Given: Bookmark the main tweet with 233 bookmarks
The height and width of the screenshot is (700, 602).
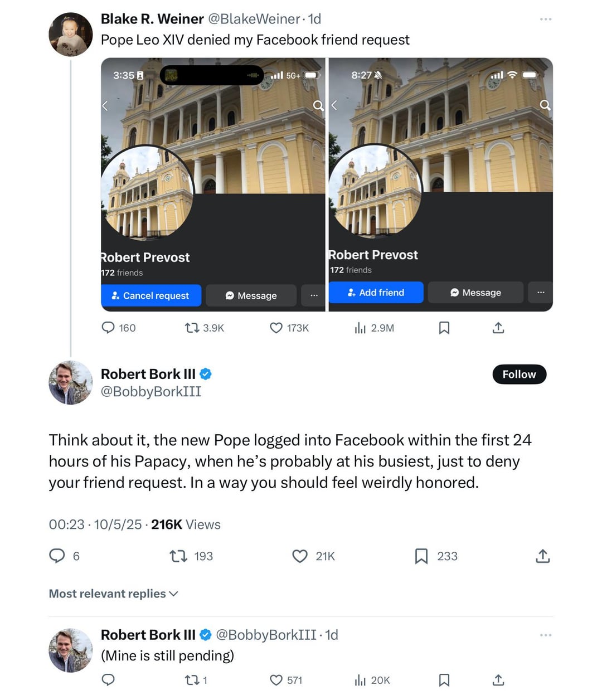Looking at the screenshot, I should pyautogui.click(x=421, y=556).
